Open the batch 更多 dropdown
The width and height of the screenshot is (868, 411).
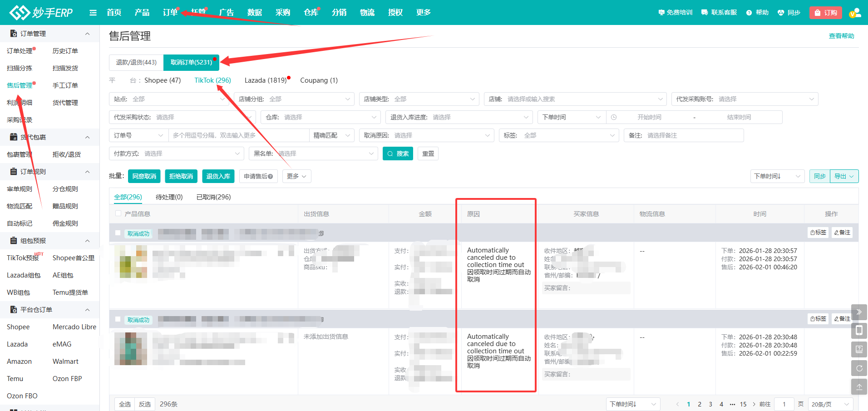click(x=296, y=176)
